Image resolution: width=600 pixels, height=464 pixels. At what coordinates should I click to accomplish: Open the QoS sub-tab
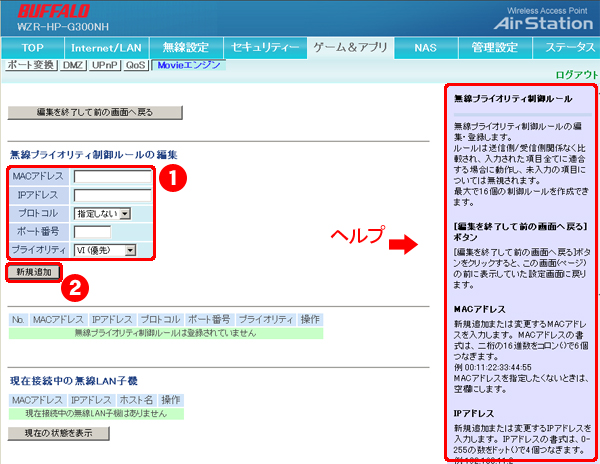[135, 65]
